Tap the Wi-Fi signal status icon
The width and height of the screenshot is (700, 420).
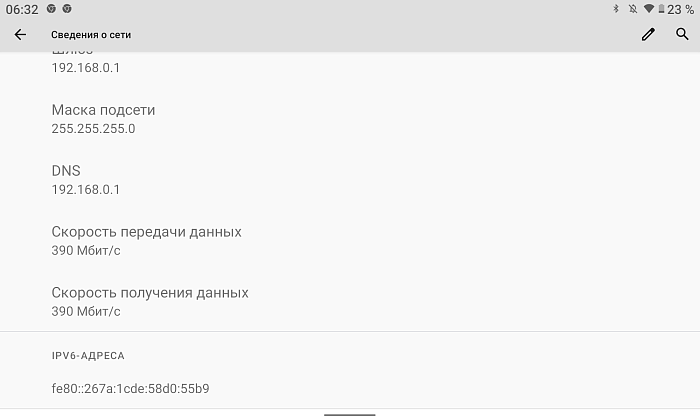click(x=649, y=9)
